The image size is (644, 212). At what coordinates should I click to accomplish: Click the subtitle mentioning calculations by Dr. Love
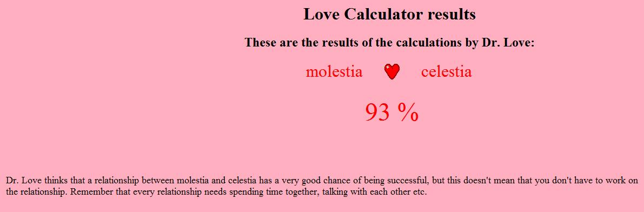[x=389, y=42]
